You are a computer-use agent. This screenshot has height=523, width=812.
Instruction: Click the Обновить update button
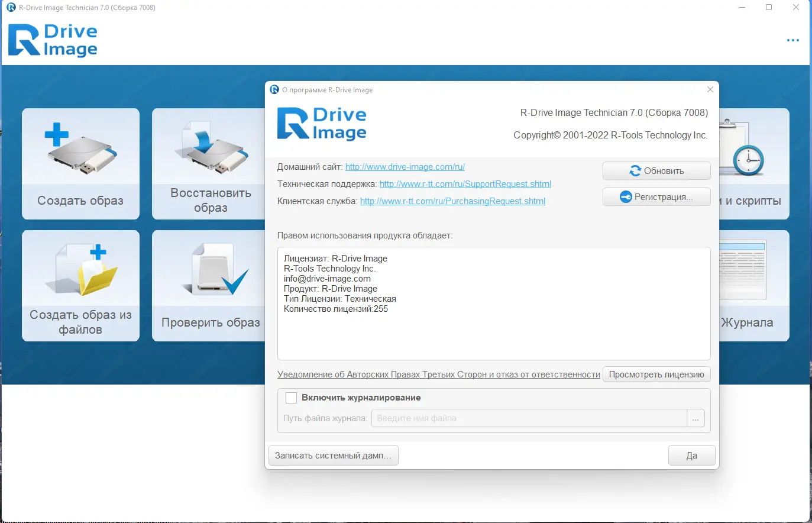656,170
